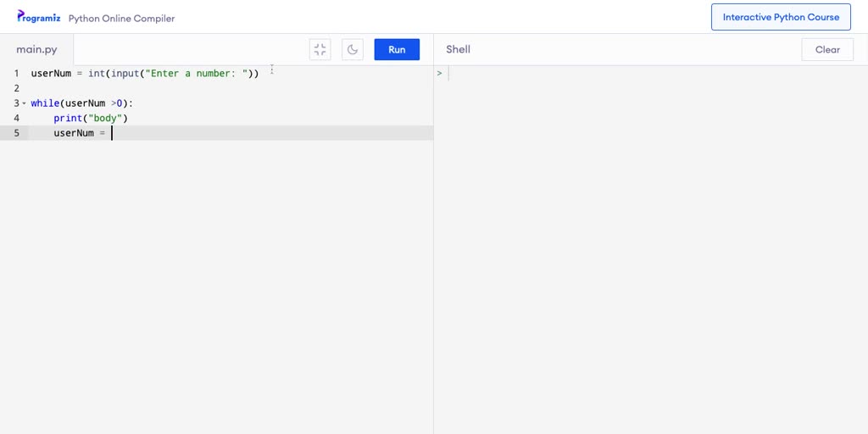Click line number 4 in gutter
This screenshot has height=434, width=868.
pyautogui.click(x=16, y=118)
